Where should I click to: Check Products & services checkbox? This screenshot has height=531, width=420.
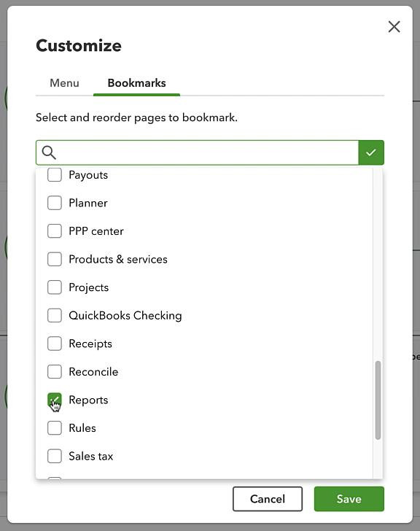pos(55,260)
